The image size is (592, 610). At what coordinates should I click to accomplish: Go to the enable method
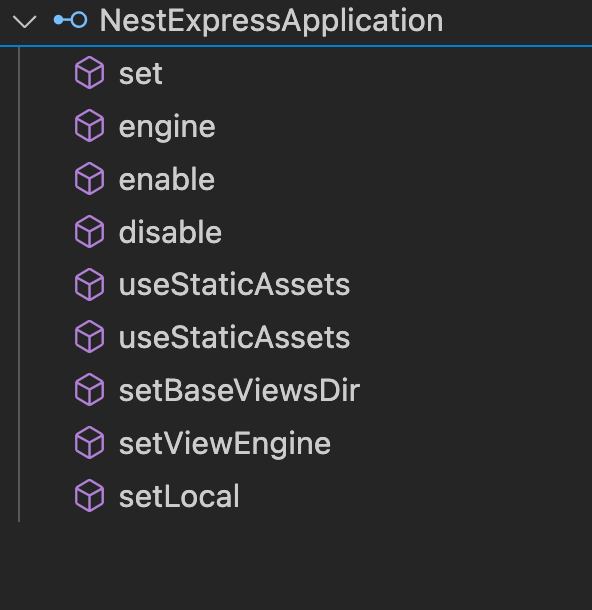[166, 179]
